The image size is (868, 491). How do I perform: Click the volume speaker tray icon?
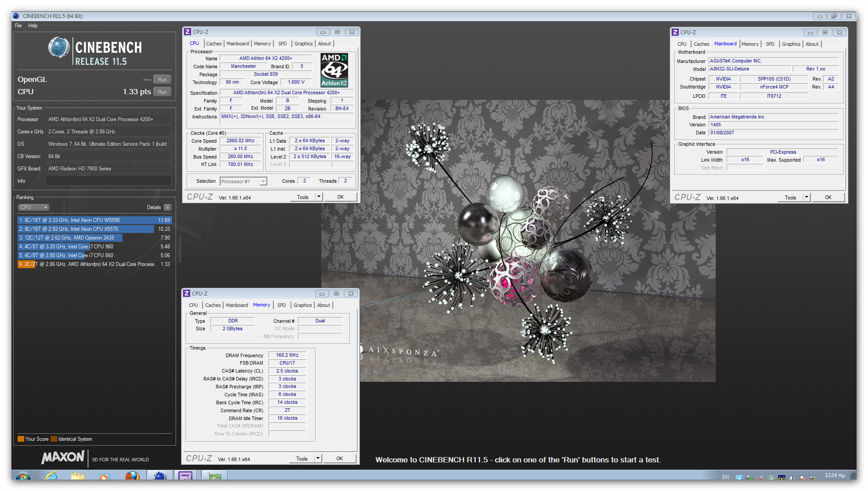tap(792, 477)
